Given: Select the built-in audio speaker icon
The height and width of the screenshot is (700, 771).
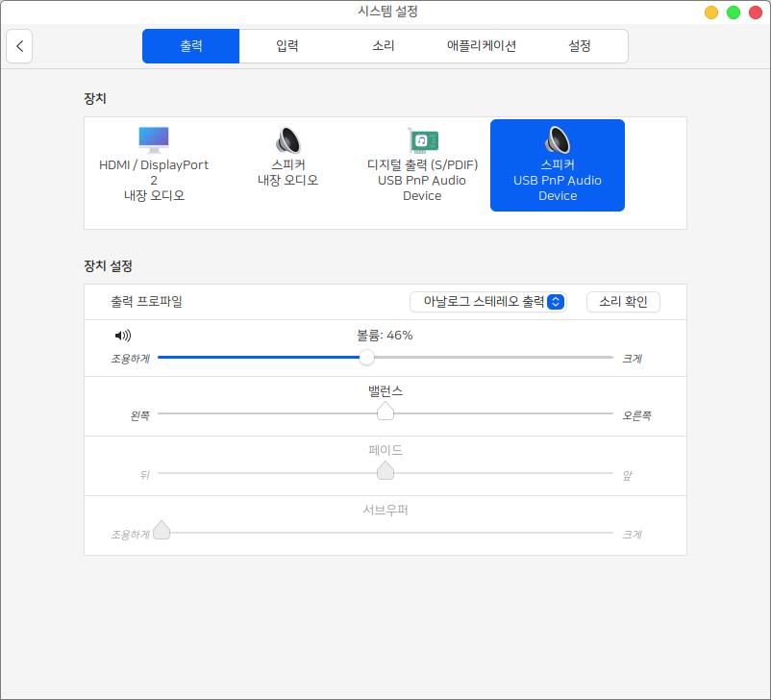Looking at the screenshot, I should 287,140.
